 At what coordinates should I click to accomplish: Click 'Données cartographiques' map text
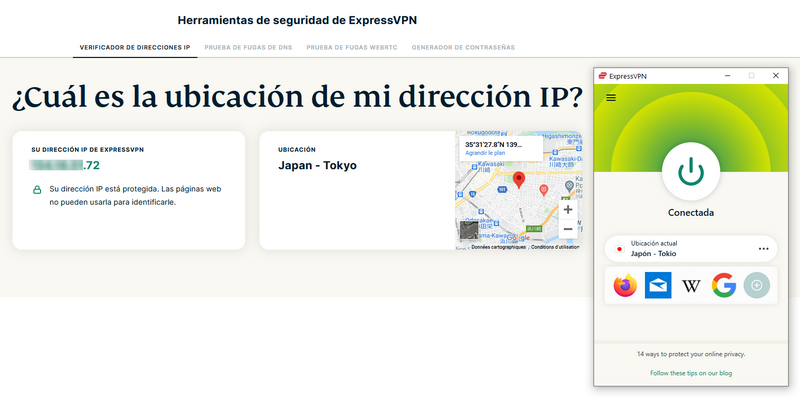498,247
